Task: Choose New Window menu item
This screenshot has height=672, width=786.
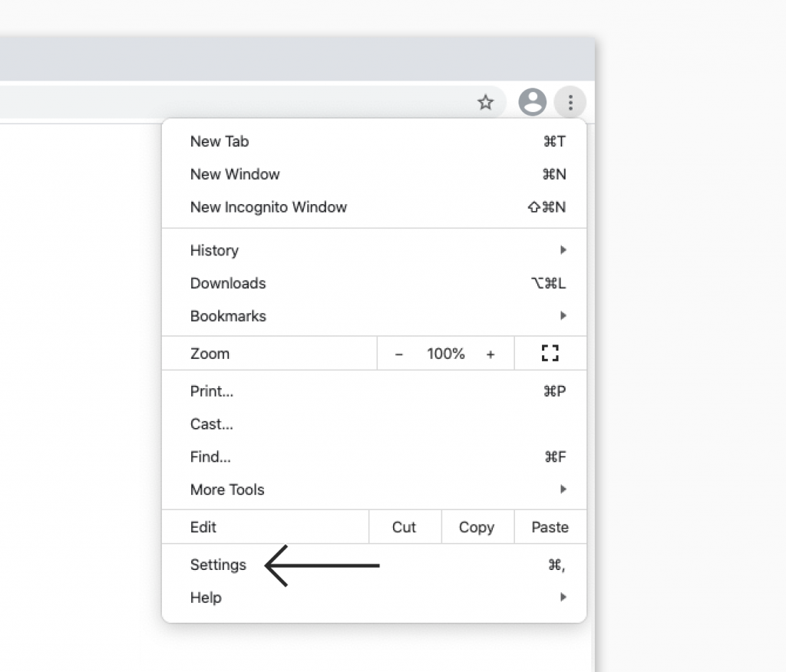Action: coord(235,174)
